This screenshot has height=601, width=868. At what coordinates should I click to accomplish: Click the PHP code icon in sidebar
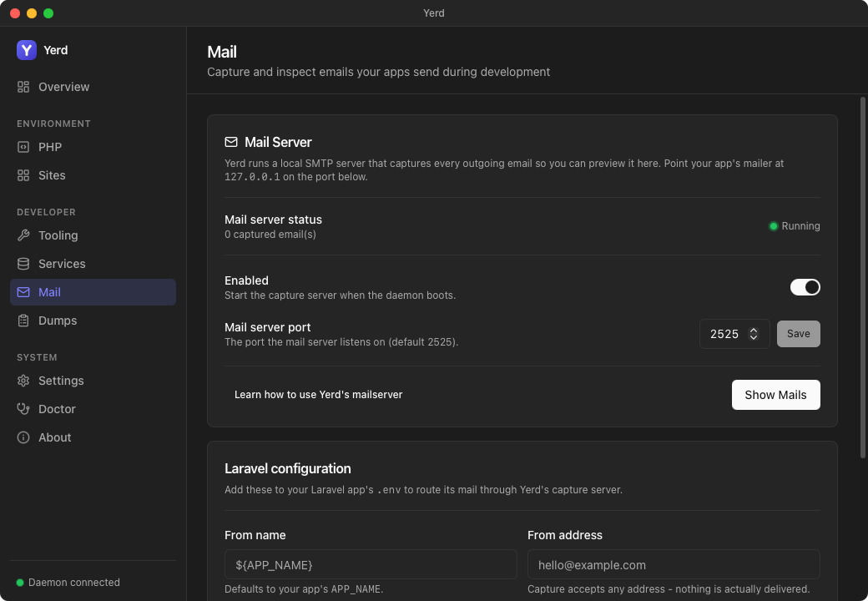[x=23, y=147]
